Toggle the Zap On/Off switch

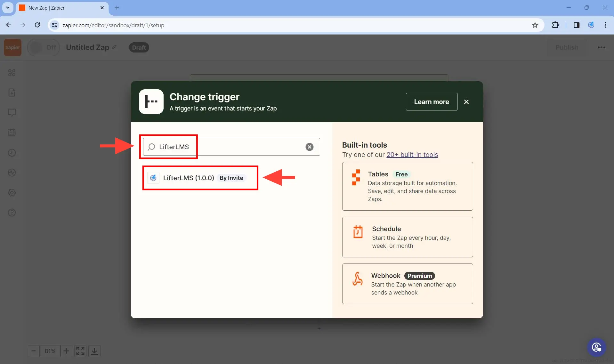click(x=44, y=47)
